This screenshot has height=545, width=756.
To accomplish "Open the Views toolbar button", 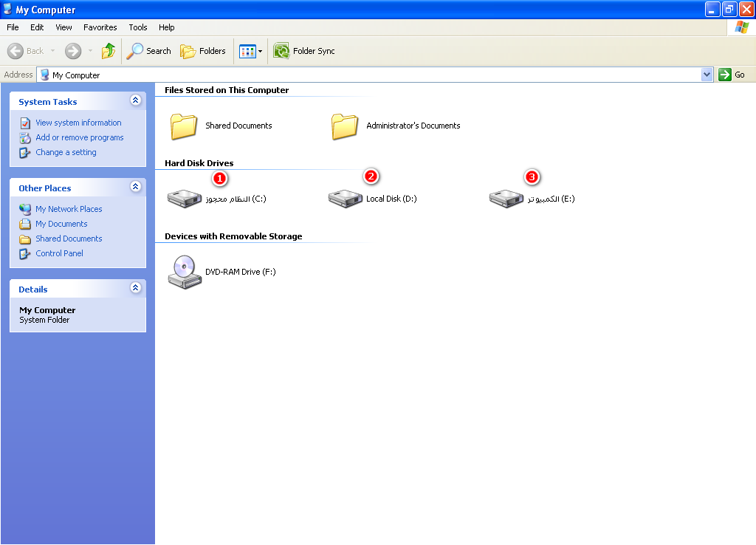I will coord(247,51).
